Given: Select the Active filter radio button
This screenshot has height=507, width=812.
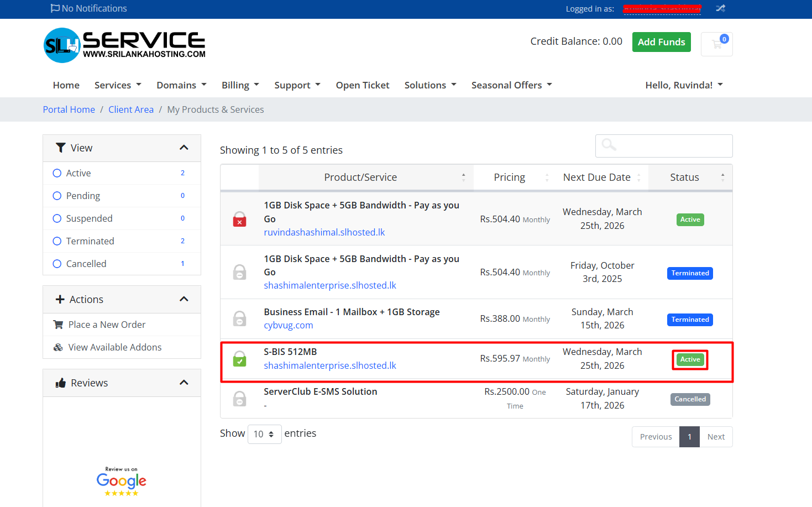Looking at the screenshot, I should coord(57,173).
